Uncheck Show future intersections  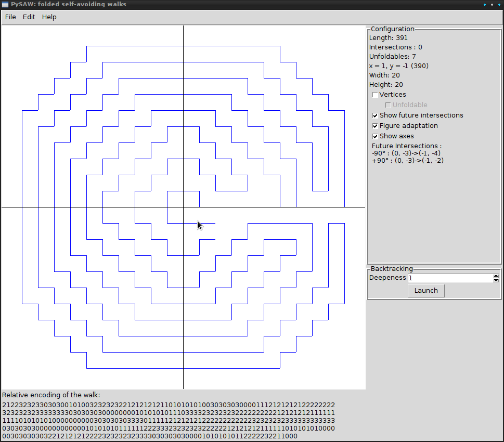coord(376,115)
